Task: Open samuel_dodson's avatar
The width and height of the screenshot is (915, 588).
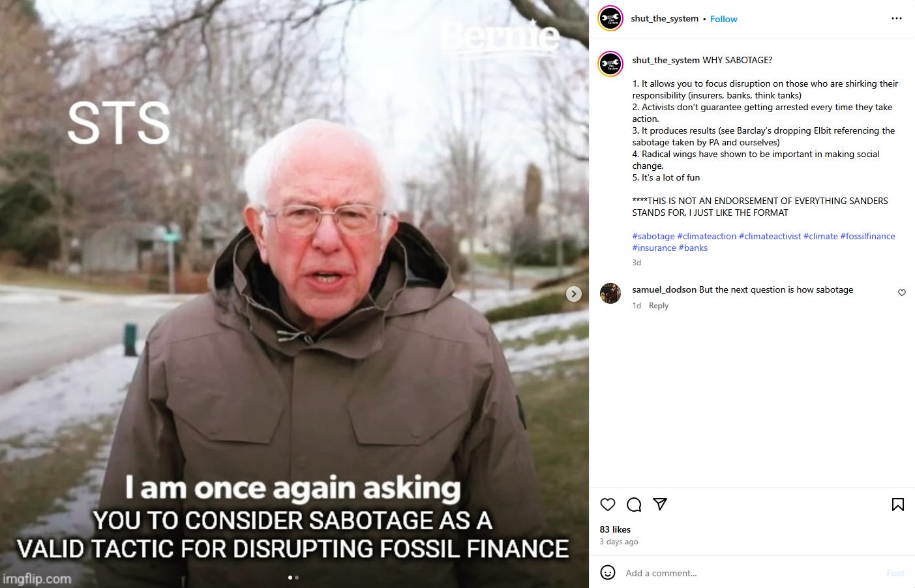Action: tap(610, 293)
